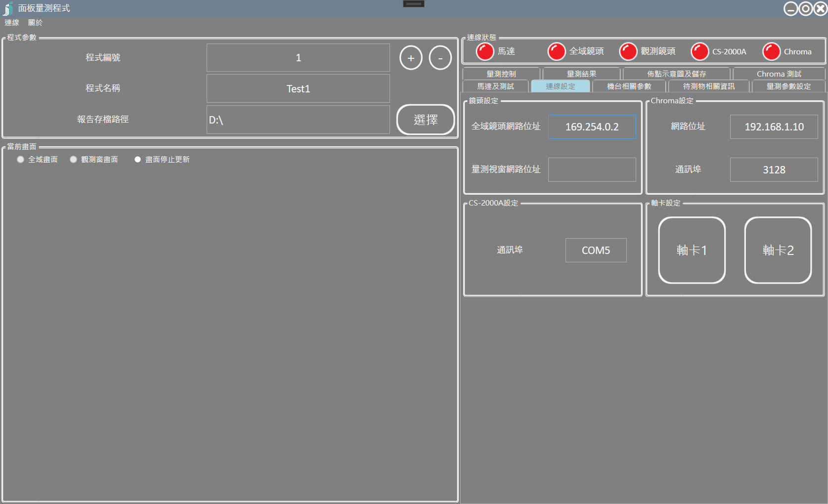The width and height of the screenshot is (828, 504).
Task: Click the Chroma設定 group title
Action: (x=672, y=101)
